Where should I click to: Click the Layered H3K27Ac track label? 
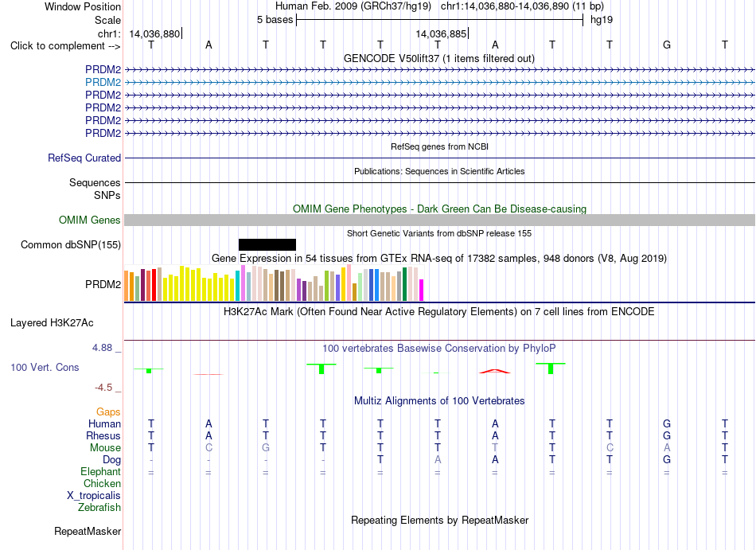pyautogui.click(x=52, y=323)
